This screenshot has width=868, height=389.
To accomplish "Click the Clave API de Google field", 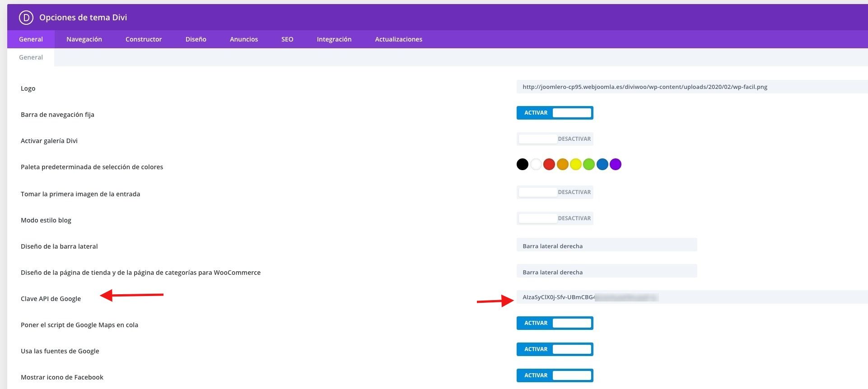I will tap(692, 297).
